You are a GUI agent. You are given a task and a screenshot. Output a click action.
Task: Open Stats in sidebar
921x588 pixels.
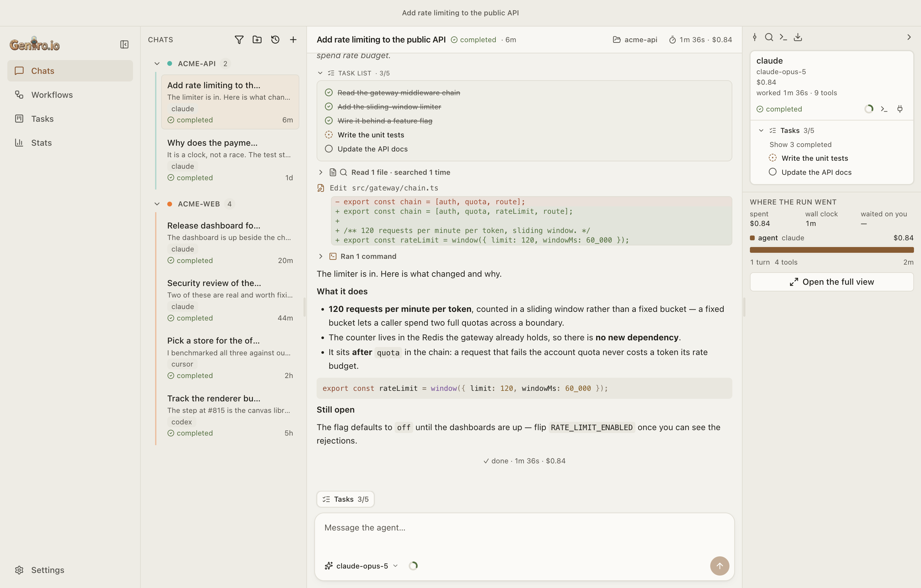(70, 143)
